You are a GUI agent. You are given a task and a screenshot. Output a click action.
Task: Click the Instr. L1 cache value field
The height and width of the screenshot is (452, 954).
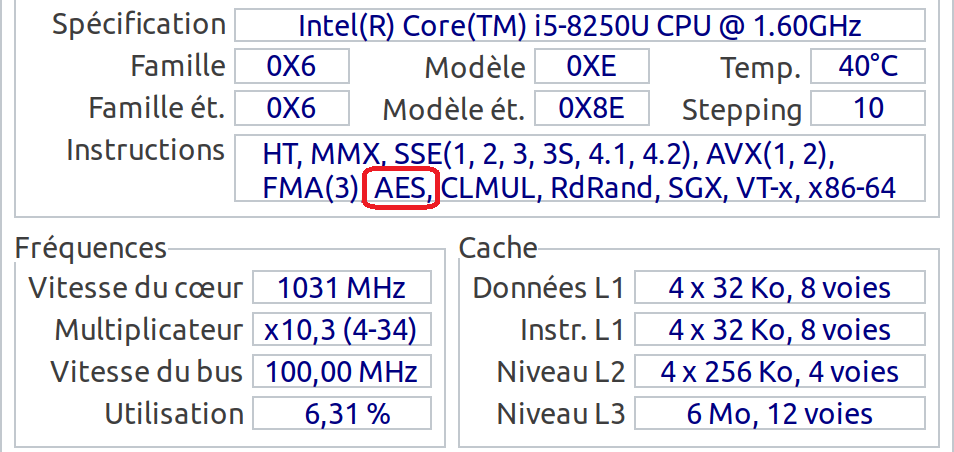780,330
